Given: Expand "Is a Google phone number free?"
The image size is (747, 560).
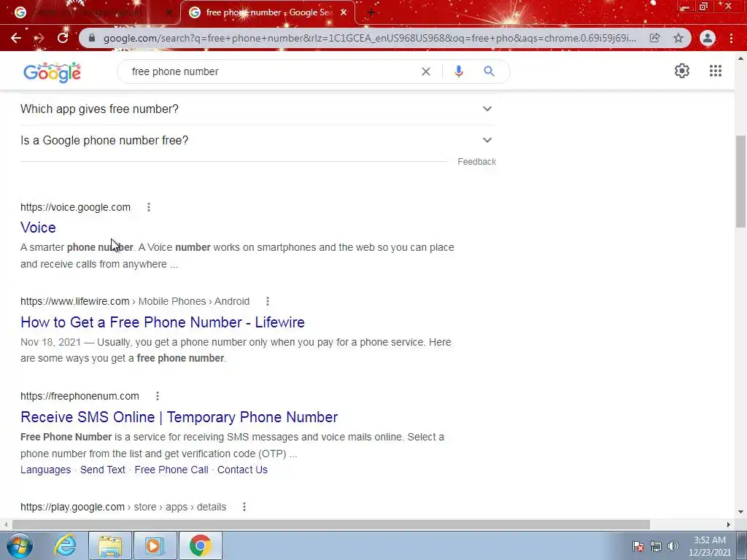Looking at the screenshot, I should point(258,141).
